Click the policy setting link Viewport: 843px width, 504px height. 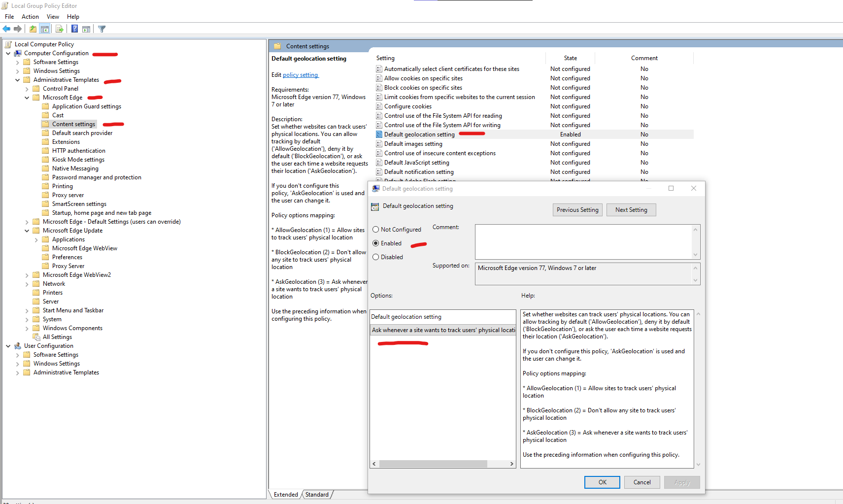[x=301, y=74]
